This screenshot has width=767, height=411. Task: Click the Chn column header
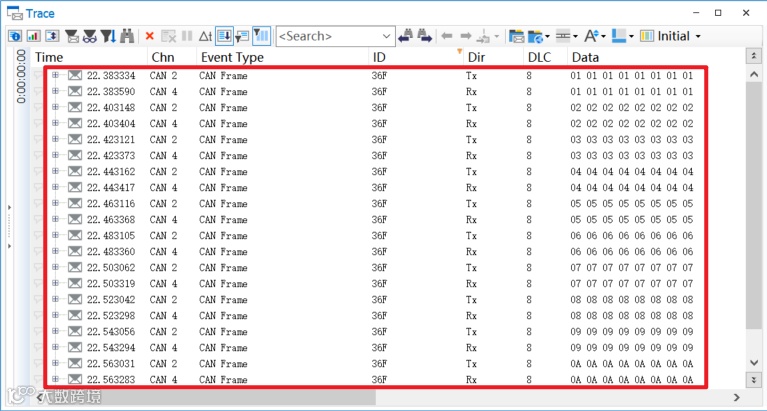point(172,57)
